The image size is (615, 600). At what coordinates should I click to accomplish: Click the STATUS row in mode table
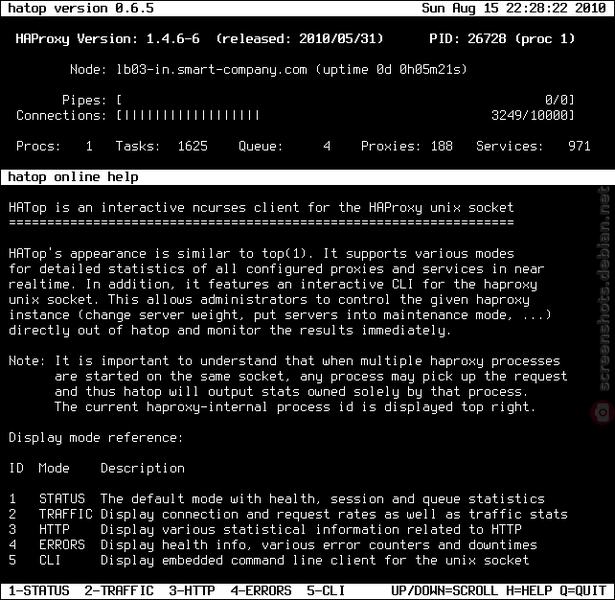click(x=277, y=499)
